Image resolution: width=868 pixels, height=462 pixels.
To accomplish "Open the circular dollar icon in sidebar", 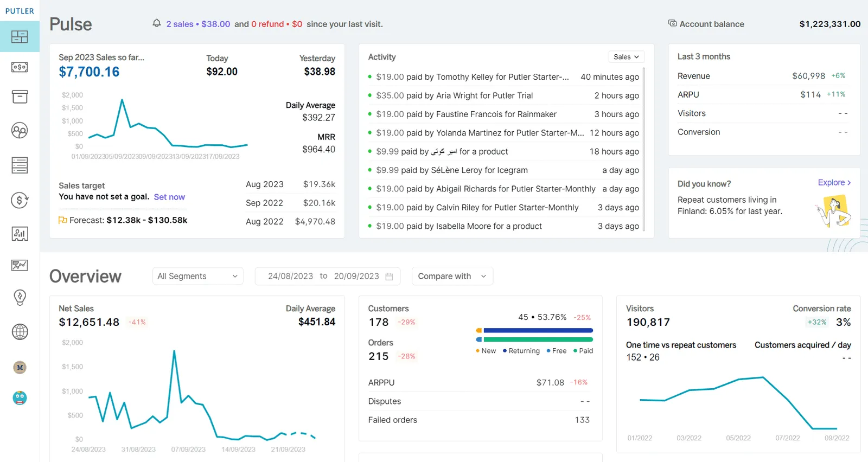I will point(20,200).
